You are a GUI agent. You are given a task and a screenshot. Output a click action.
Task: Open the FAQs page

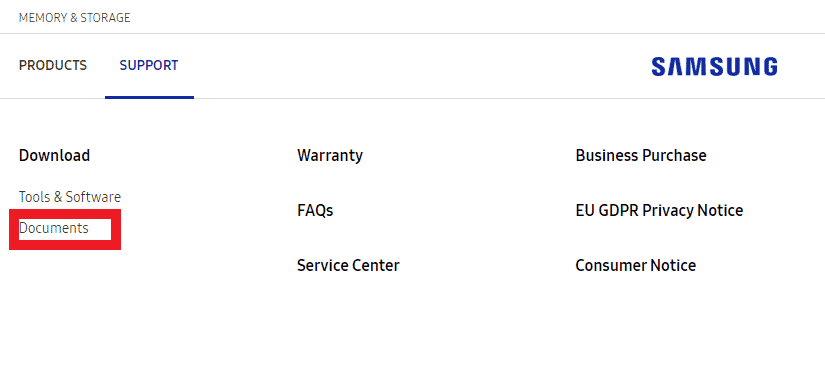pyautogui.click(x=315, y=211)
